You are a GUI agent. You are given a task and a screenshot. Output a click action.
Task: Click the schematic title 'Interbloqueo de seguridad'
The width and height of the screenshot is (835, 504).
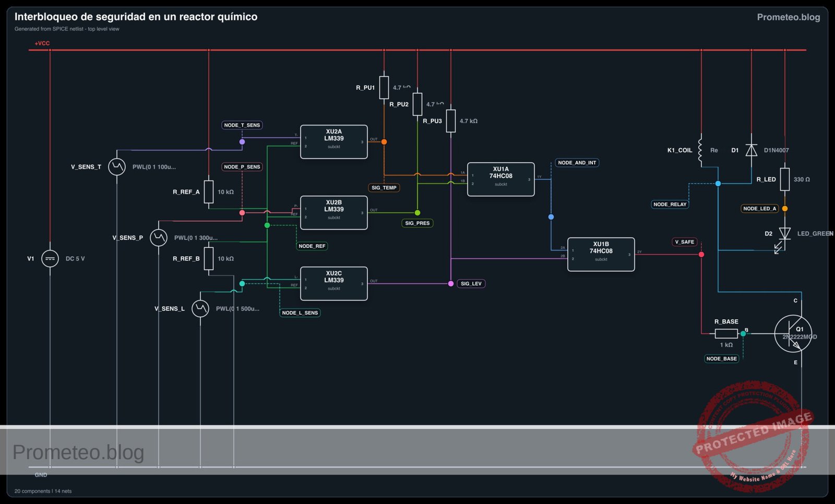tap(136, 17)
